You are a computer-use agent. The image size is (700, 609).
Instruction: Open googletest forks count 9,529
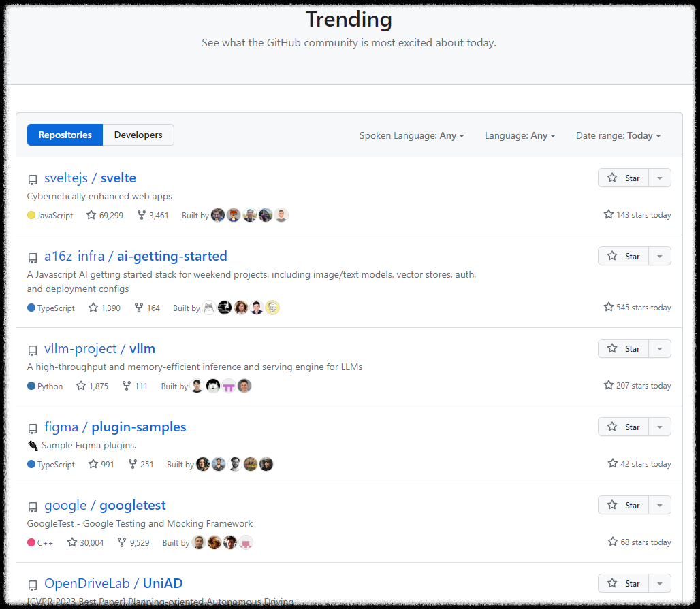coord(133,542)
